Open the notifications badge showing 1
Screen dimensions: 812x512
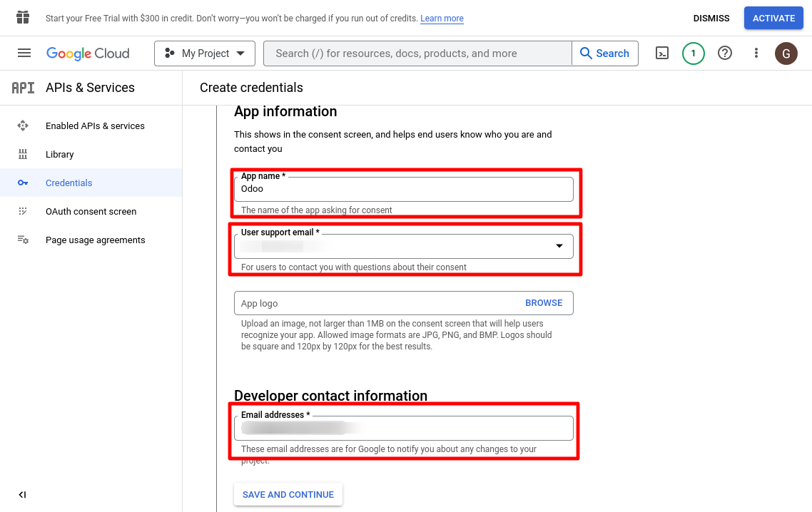click(x=694, y=53)
